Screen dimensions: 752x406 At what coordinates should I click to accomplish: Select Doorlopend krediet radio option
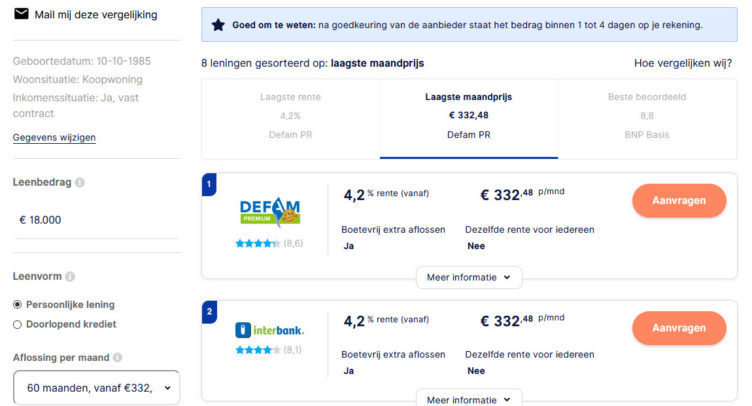coord(17,324)
